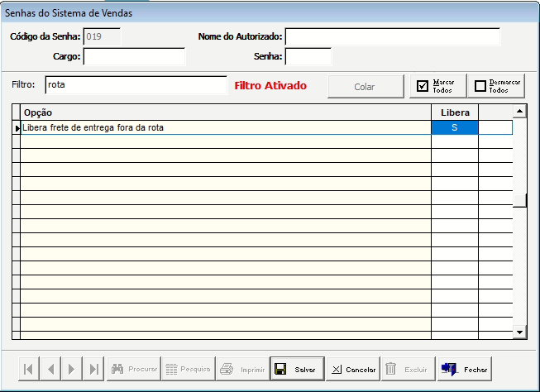Viewport: 540px width, 392px height.
Task: Click the Senha password field
Action: click(308, 56)
